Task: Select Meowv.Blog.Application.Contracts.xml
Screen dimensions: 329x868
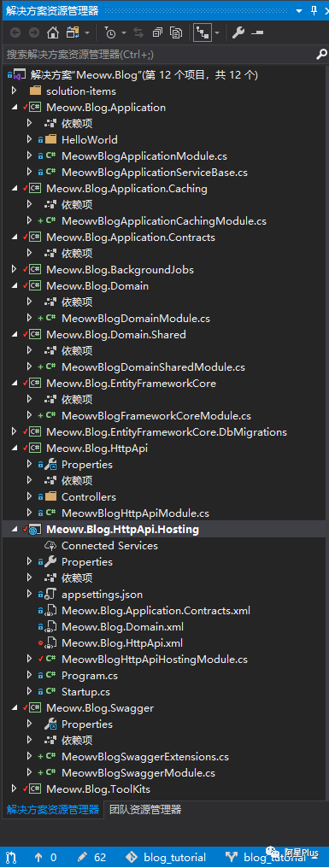Action: point(156,611)
